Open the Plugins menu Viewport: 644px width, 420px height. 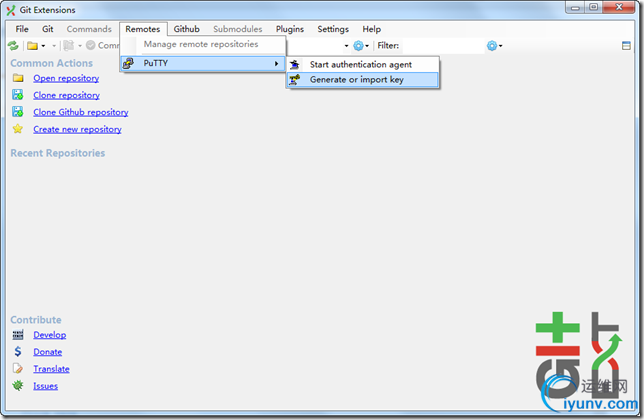pyautogui.click(x=290, y=29)
